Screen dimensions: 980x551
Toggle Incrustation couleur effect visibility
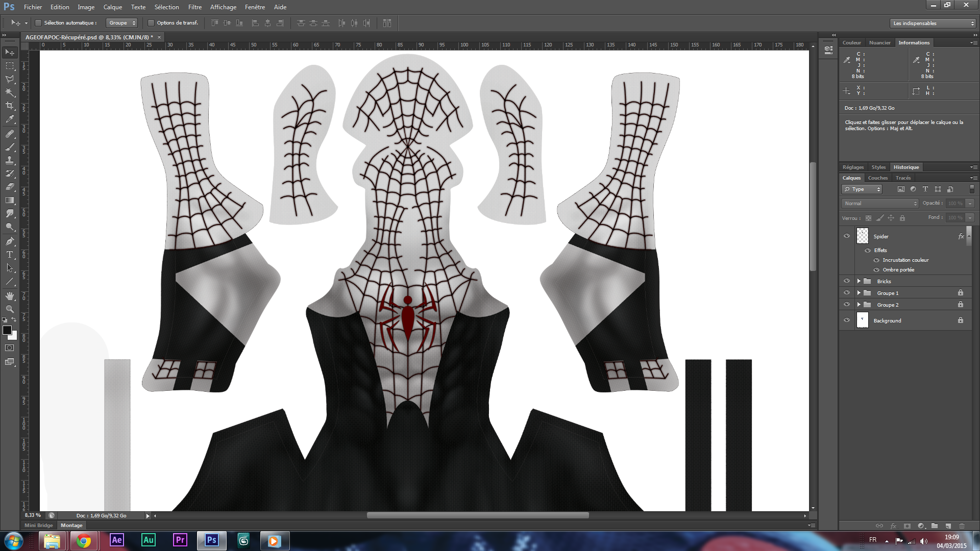(876, 260)
